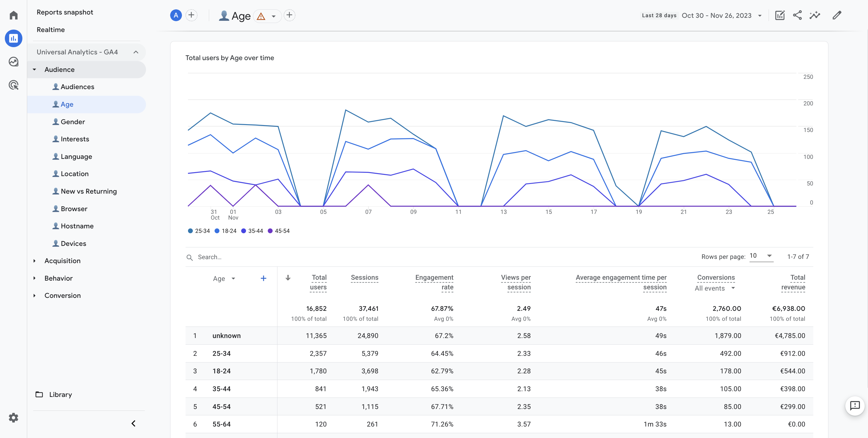
Task: Toggle 25-34 legend dot in chart
Action: pos(190,231)
